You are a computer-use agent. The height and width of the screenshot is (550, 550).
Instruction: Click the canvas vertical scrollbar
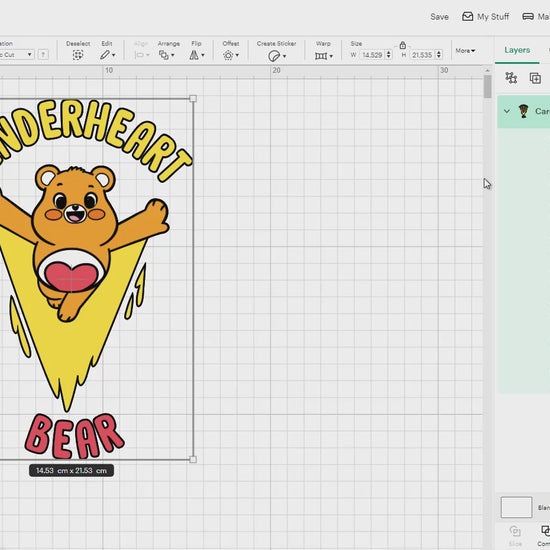pos(488,87)
